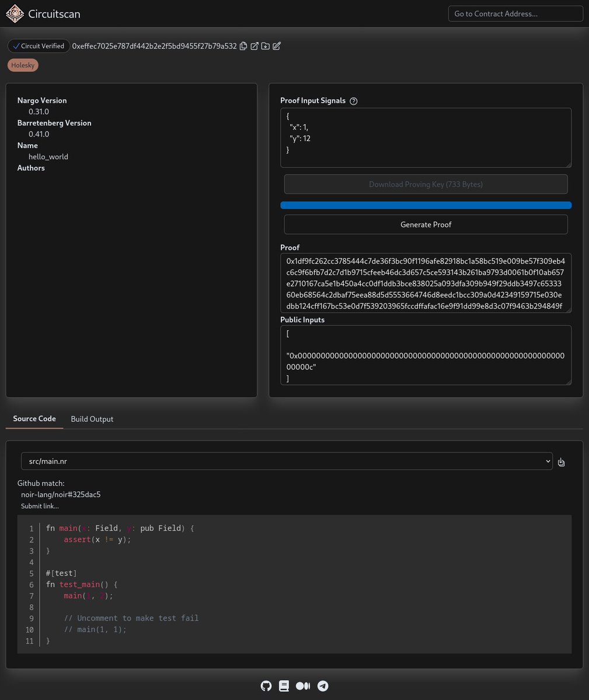Screen dimensions: 589x700
Task: Click the #[test] line in the source code
Action: pos(61,573)
